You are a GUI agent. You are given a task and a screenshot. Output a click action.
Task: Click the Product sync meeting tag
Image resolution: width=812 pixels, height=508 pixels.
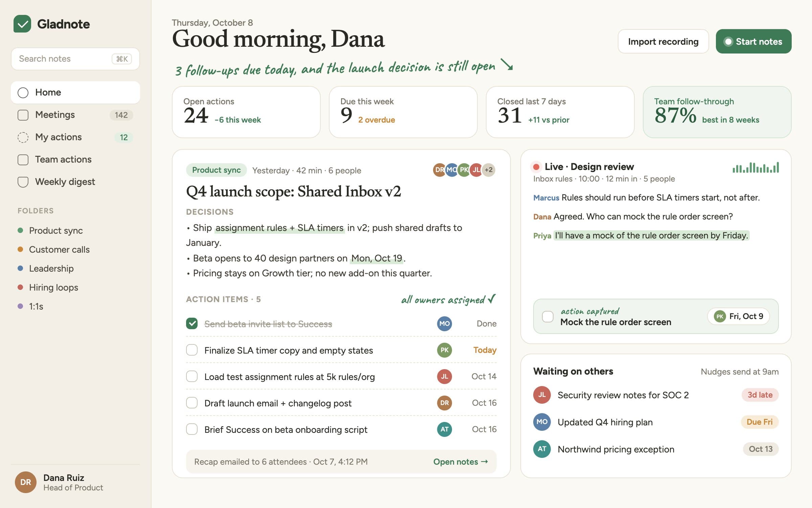[217, 170]
